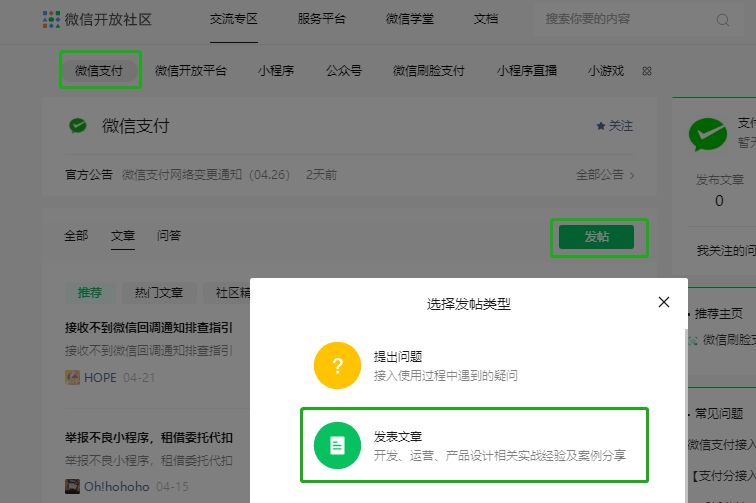Select the 微信支付 category tab

(99, 71)
